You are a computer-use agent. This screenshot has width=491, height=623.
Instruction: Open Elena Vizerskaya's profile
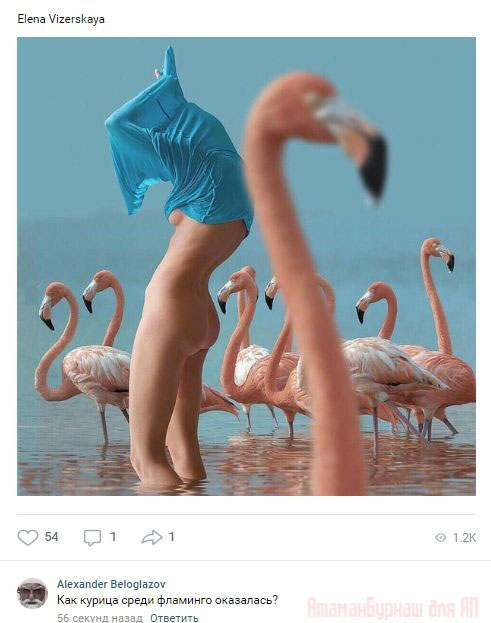[61, 19]
